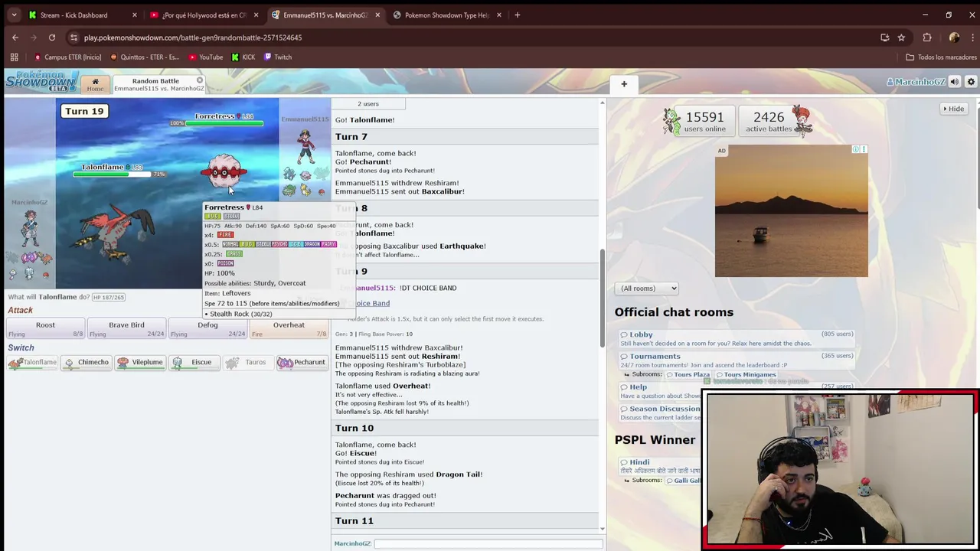Open the All rooms filter dropdown
The width and height of the screenshot is (980, 551).
(x=647, y=289)
